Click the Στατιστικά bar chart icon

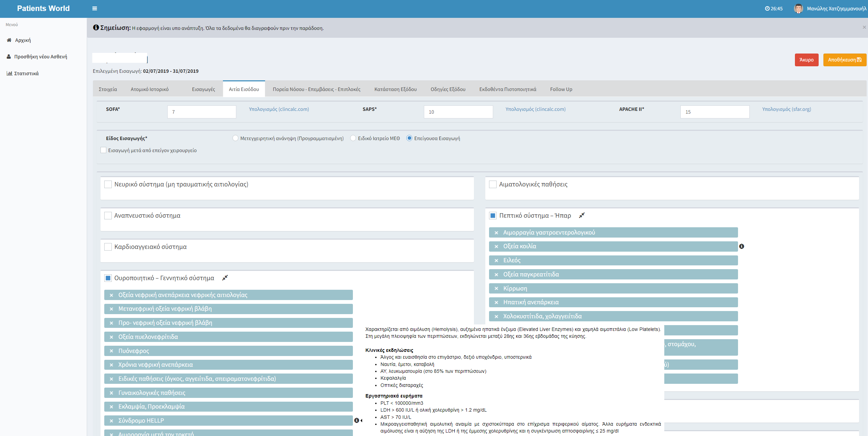9,73
